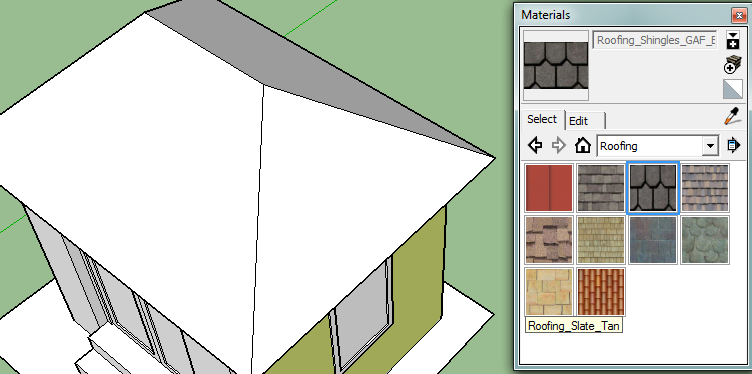Image resolution: width=752 pixels, height=374 pixels.
Task: Select the pink-tan layered shingle swatch
Action: (549, 240)
